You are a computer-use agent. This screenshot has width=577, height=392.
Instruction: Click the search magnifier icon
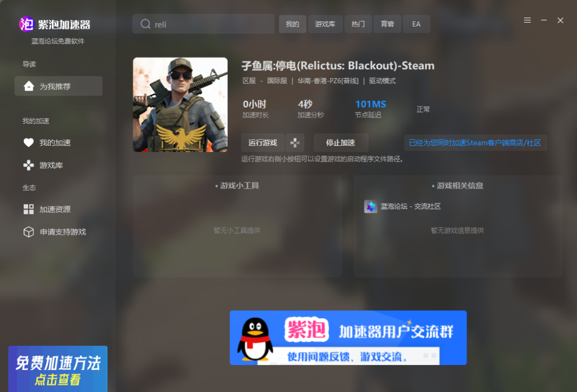pyautogui.click(x=145, y=24)
